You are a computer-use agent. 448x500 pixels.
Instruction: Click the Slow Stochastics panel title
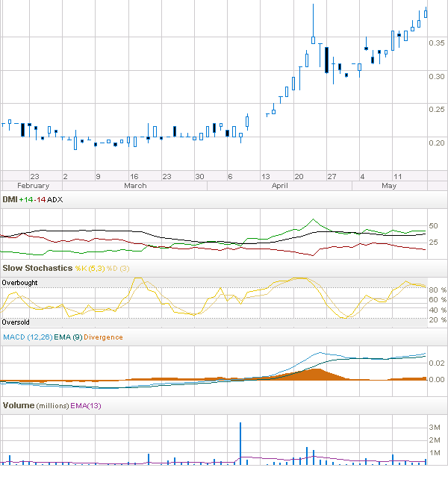(x=37, y=268)
